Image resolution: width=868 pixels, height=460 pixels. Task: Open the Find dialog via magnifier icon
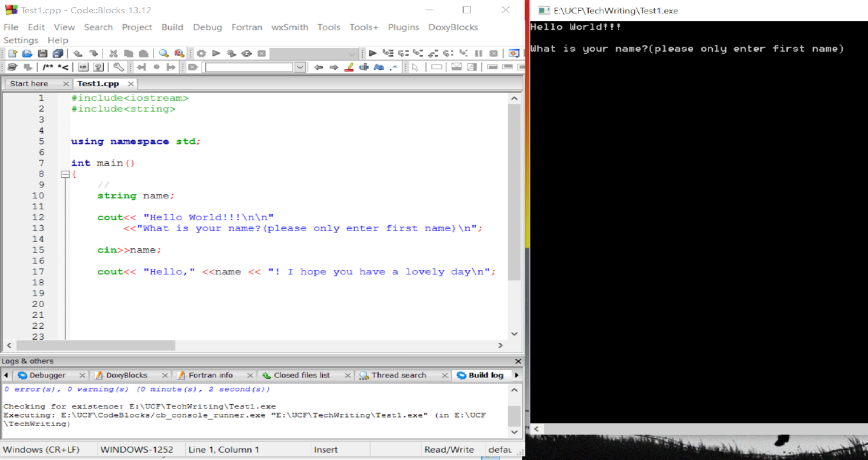164,53
